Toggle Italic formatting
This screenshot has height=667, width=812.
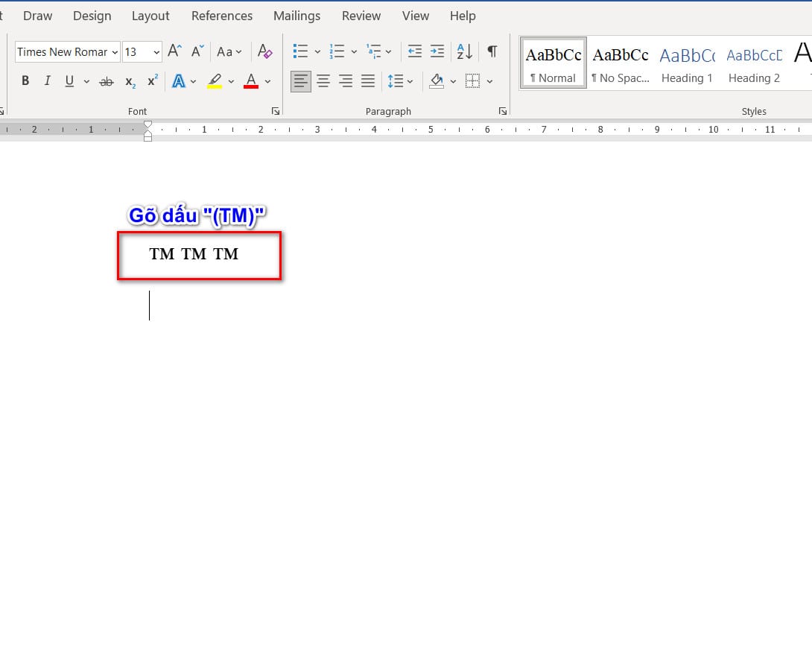coord(47,80)
